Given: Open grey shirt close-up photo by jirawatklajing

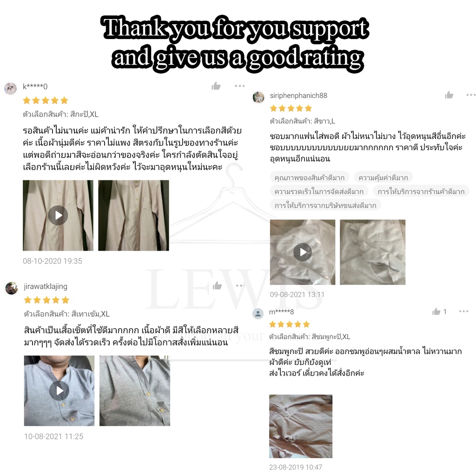Looking at the screenshot, I should coord(135,390).
